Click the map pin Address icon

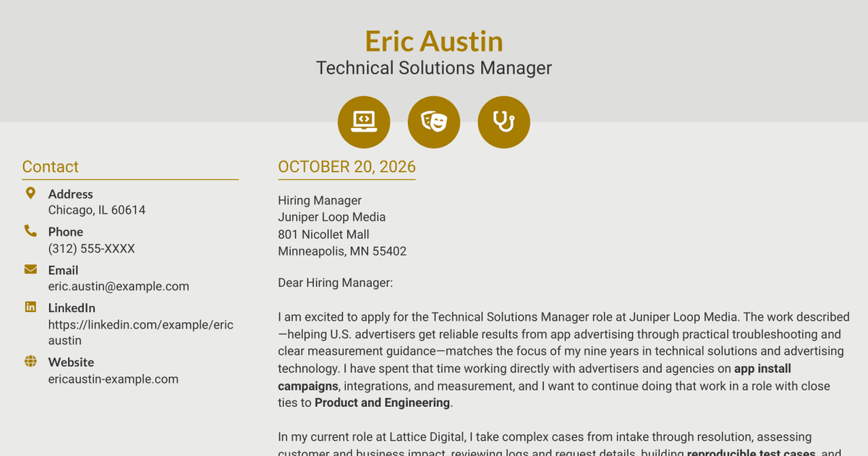coord(30,193)
